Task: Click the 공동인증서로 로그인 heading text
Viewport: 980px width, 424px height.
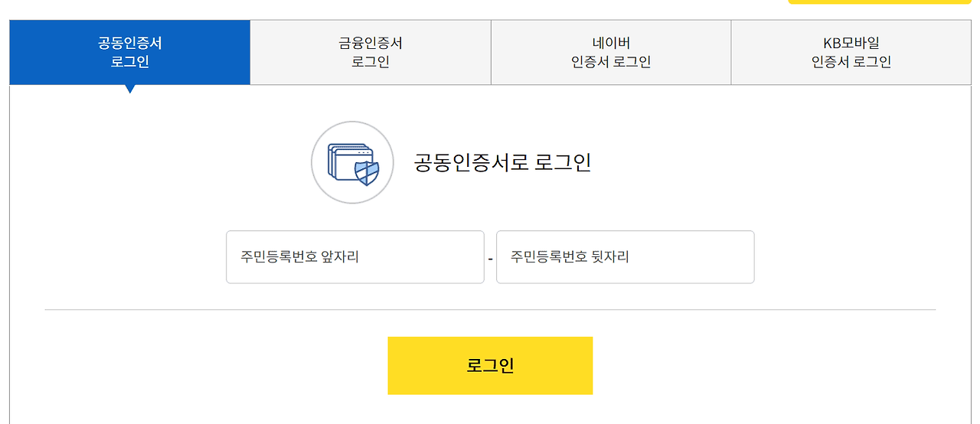Action: tap(502, 162)
